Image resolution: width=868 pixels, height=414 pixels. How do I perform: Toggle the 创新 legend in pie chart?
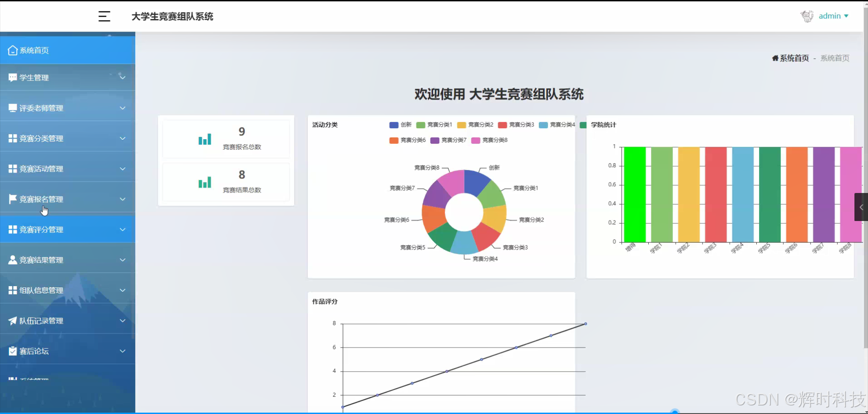(x=401, y=125)
